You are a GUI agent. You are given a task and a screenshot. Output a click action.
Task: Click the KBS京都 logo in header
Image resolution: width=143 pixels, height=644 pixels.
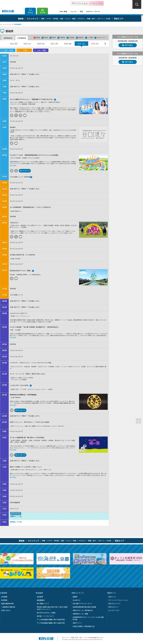[x=8, y=11]
